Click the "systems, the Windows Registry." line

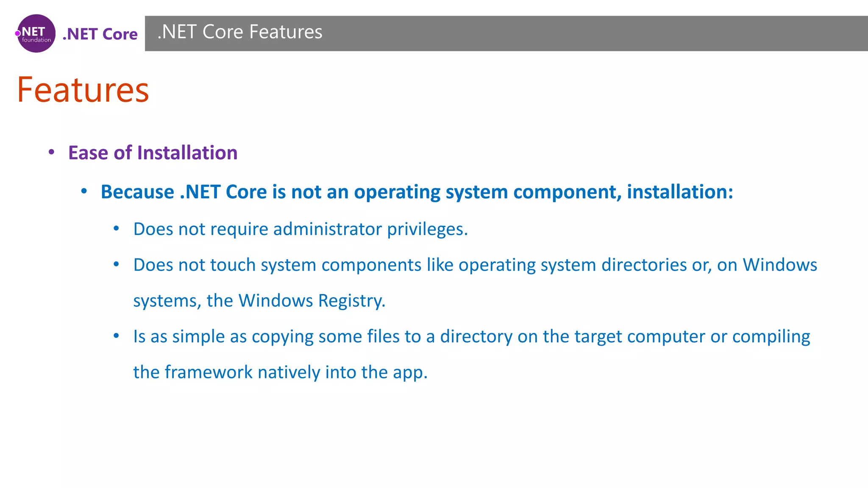pos(259,301)
